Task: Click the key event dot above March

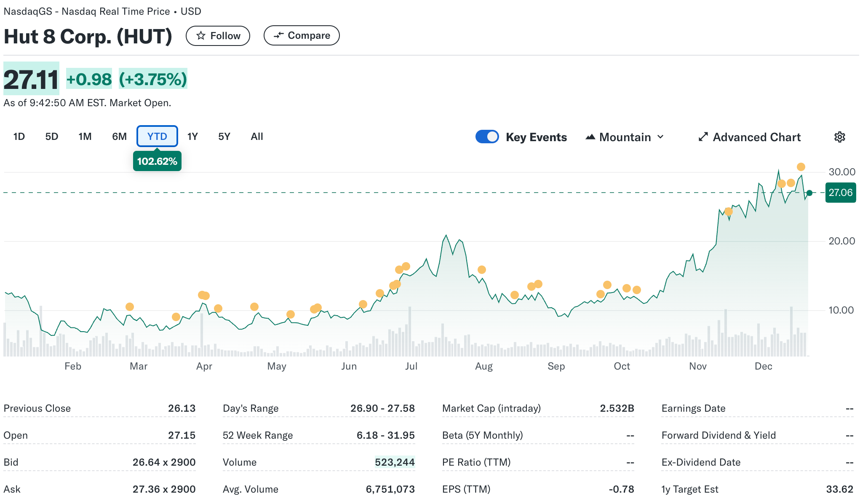Action: click(129, 307)
